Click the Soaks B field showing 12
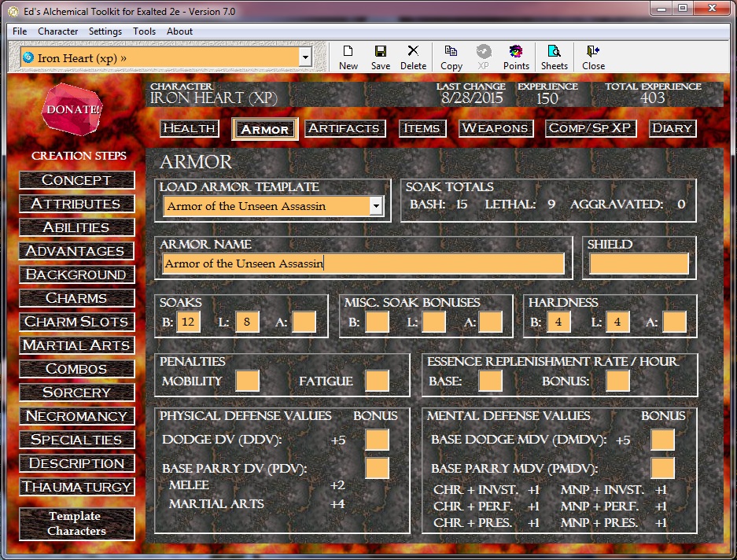737x560 pixels. 188,322
